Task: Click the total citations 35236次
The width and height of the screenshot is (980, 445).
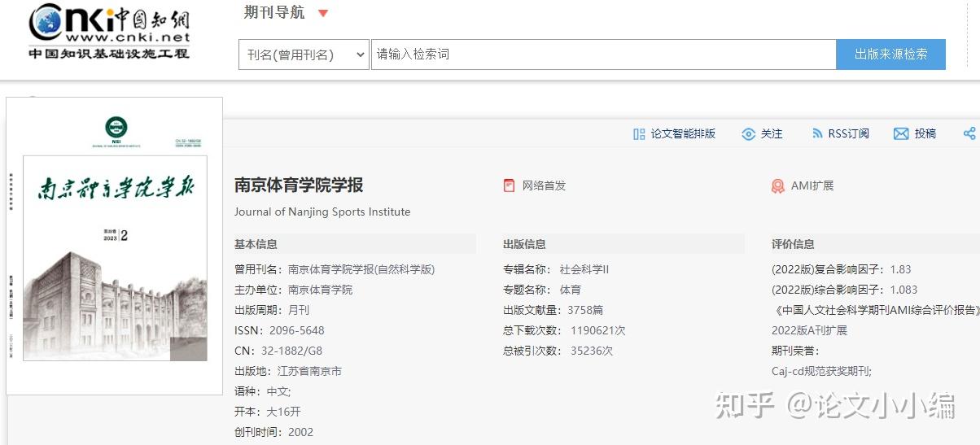Action: (592, 351)
